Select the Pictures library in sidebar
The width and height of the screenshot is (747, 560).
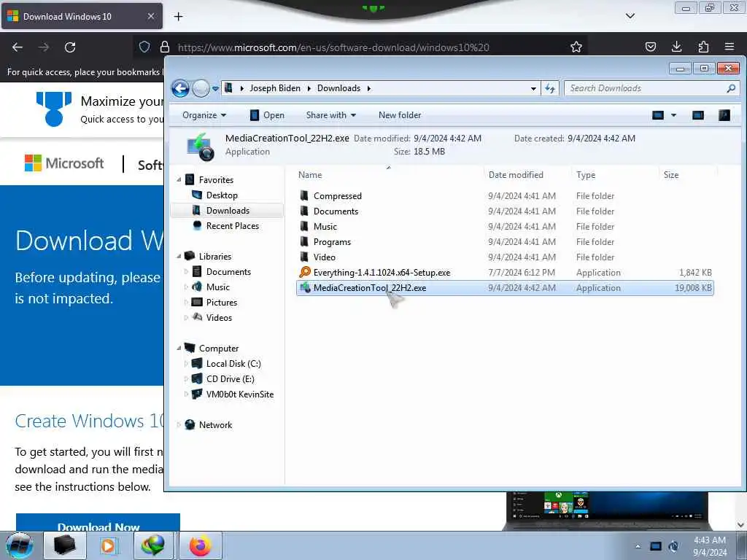click(222, 303)
